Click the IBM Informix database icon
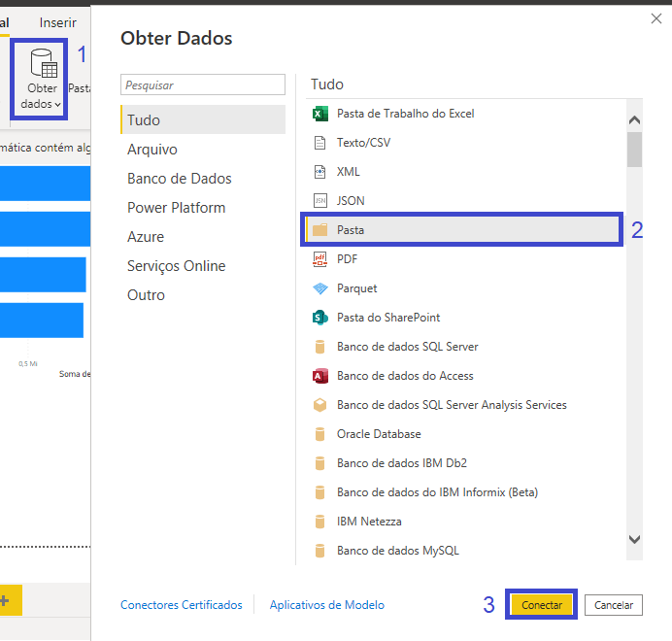This screenshot has width=672, height=641. [319, 492]
